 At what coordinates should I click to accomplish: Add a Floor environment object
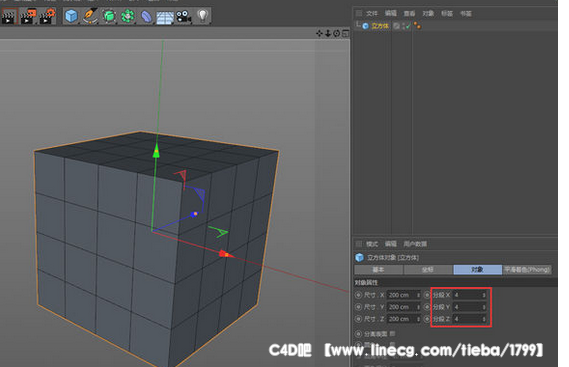165,17
